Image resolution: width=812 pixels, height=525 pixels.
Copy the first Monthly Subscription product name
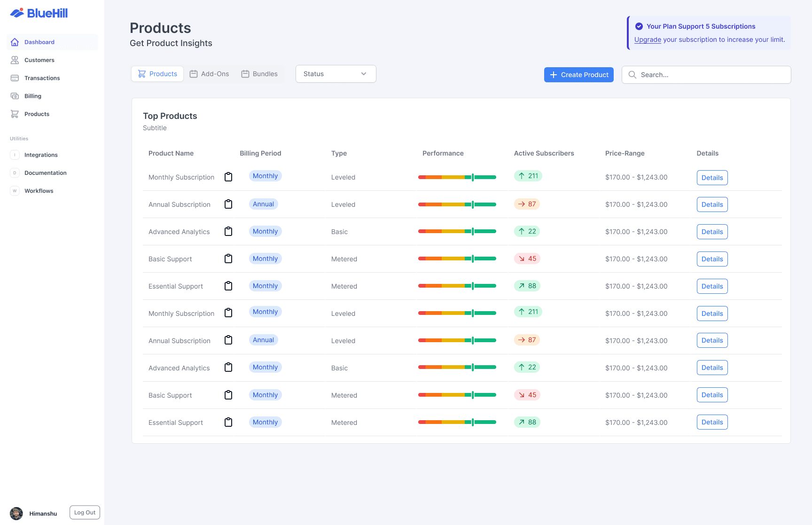[228, 177]
